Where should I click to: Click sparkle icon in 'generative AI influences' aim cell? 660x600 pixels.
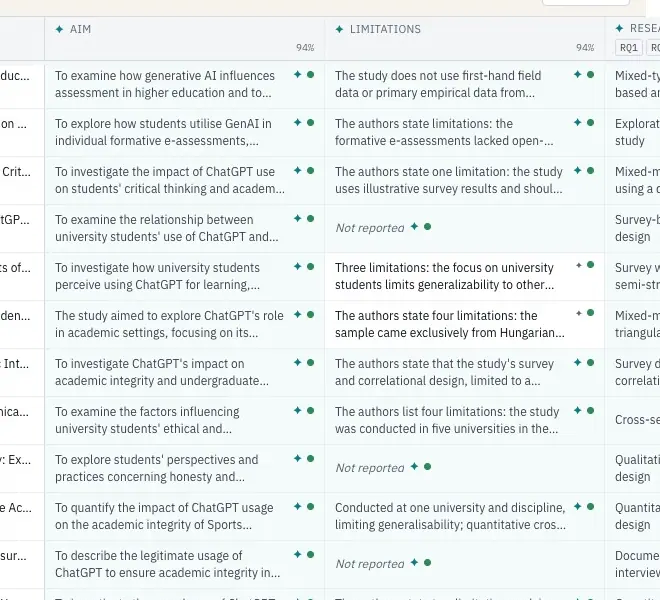pyautogui.click(x=298, y=75)
